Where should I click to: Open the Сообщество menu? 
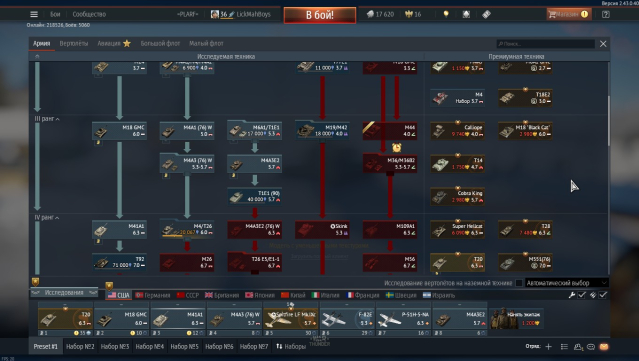tap(89, 14)
